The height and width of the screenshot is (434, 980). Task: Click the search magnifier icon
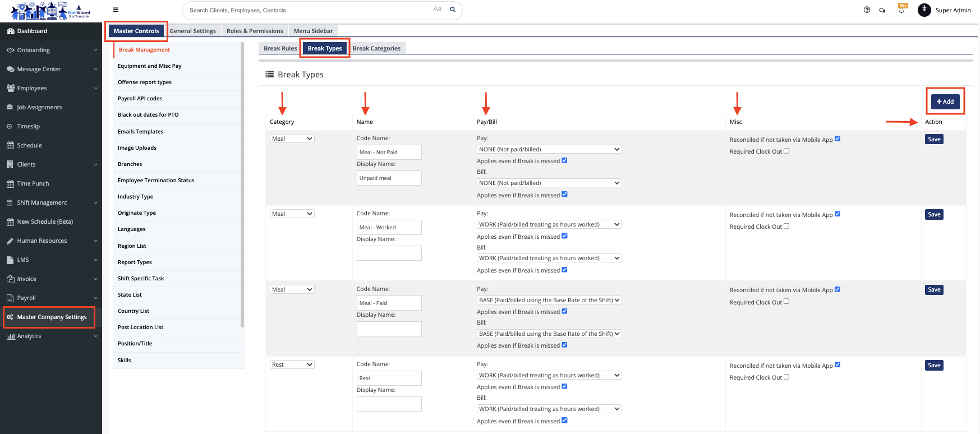[x=453, y=10]
